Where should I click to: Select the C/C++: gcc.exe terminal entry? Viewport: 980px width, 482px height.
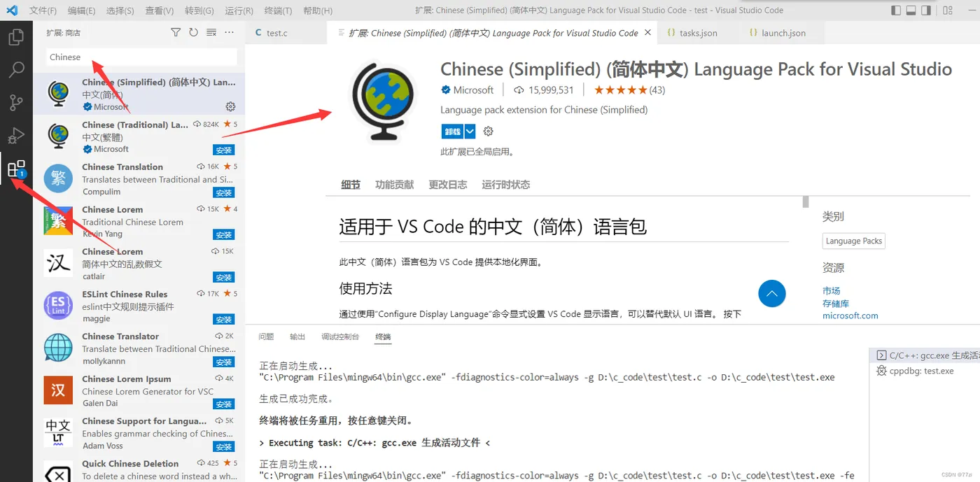924,355
